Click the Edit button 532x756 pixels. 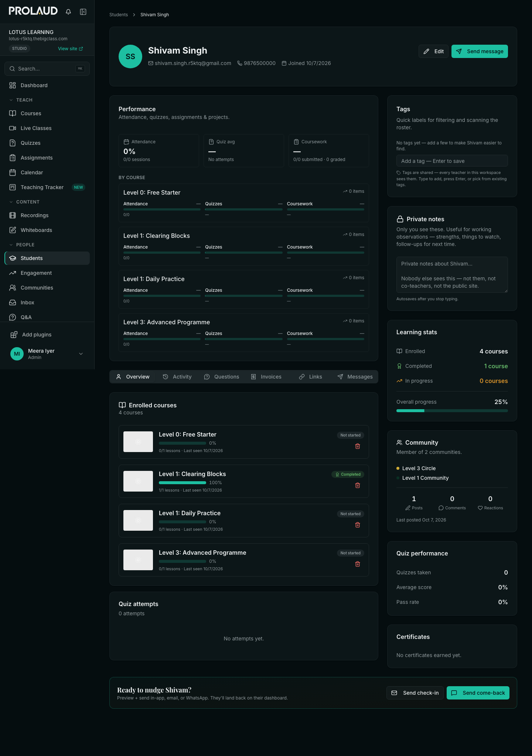tap(433, 51)
